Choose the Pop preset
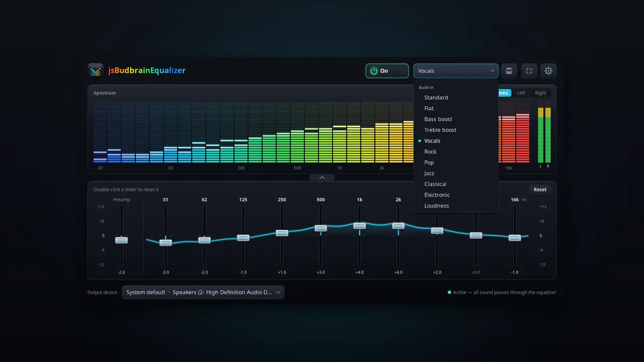Screen dimensions: 644x362 [x=456, y=162]
